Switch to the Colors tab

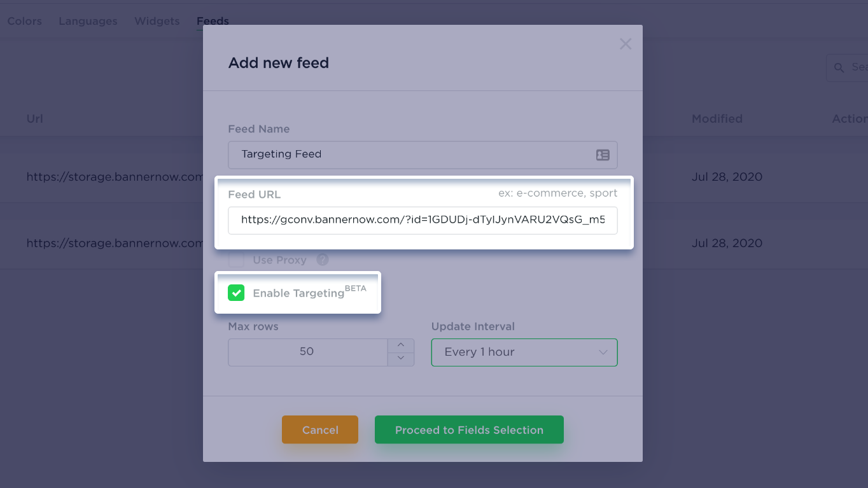click(25, 21)
